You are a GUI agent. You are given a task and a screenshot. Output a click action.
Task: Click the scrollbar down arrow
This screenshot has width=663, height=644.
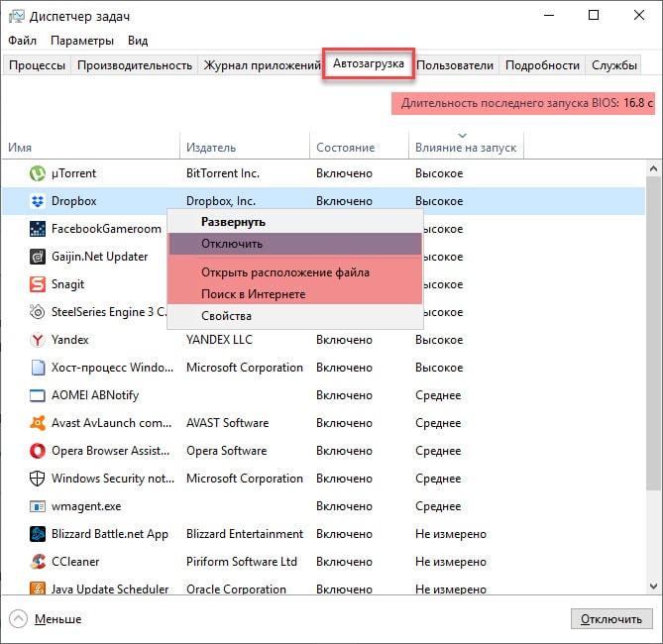coord(653,587)
